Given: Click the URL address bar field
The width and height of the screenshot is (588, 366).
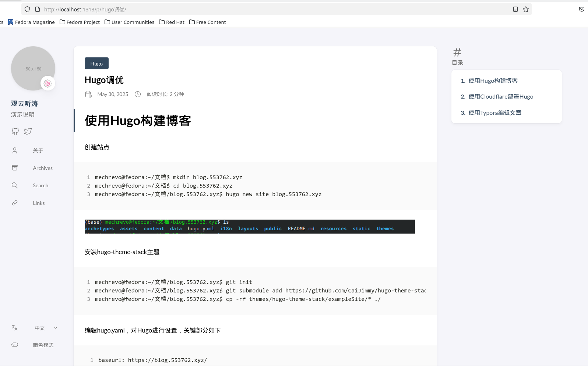Looking at the screenshot, I should coord(258,9).
